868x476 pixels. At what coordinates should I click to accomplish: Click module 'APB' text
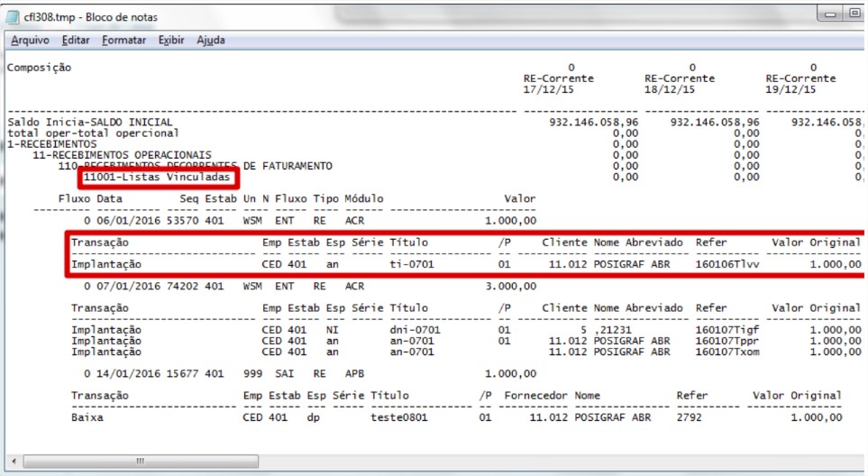click(x=355, y=373)
